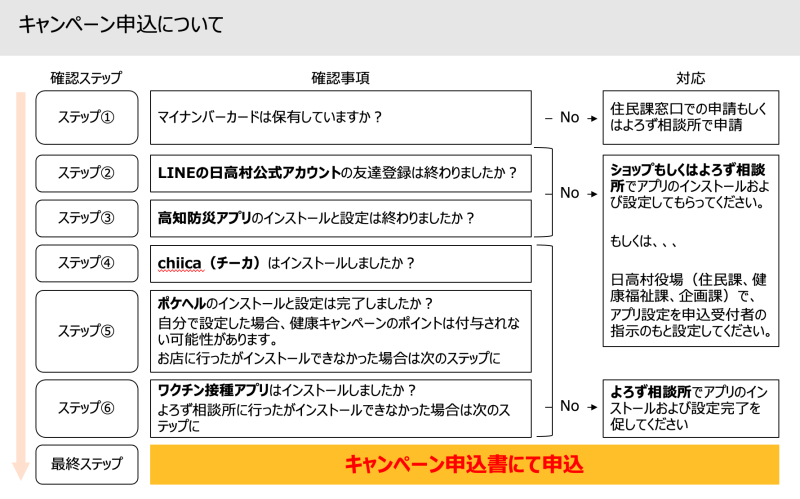Image resolution: width=800 pixels, height=499 pixels.
Task: Select the 高知防災アプリ question box
Action: [339, 217]
